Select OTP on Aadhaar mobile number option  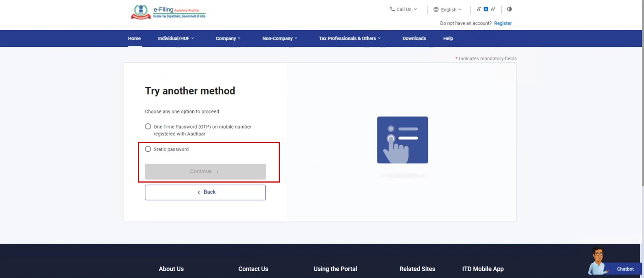pos(148,127)
